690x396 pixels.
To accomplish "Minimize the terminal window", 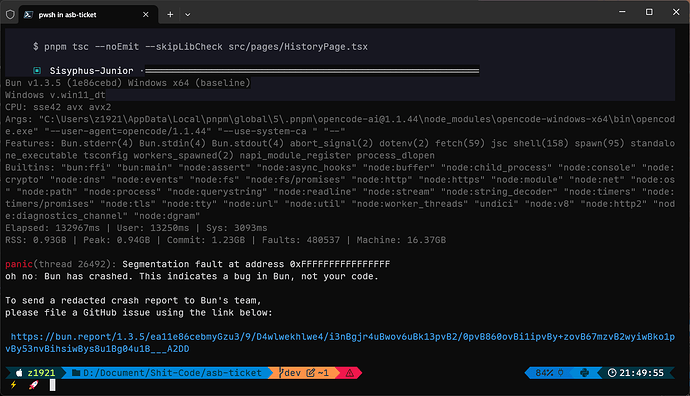I will 622,12.
